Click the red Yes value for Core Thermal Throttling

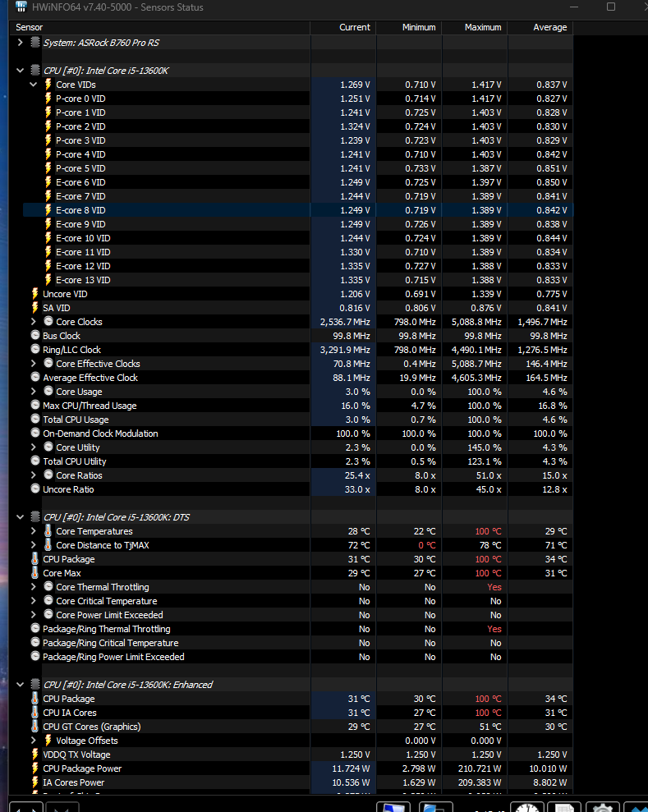494,587
